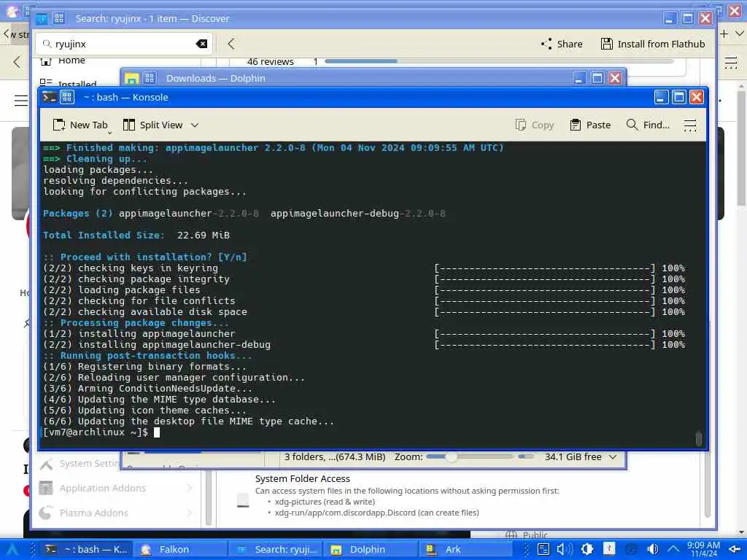Open Application Addons in Discover sidebar
This screenshot has width=747, height=560.
click(x=117, y=488)
